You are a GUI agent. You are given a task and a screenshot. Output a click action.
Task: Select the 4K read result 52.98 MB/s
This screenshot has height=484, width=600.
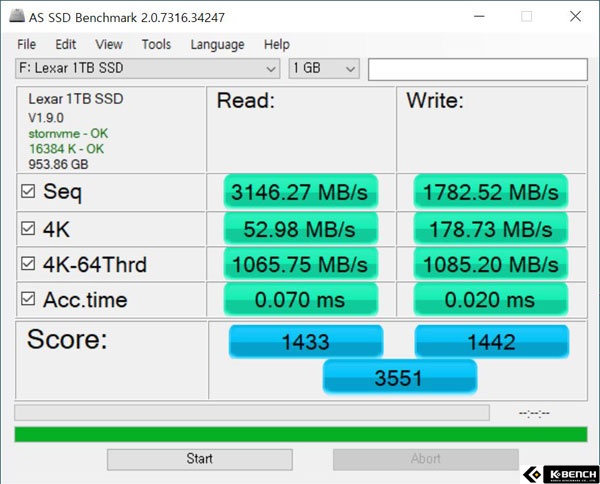tap(300, 229)
